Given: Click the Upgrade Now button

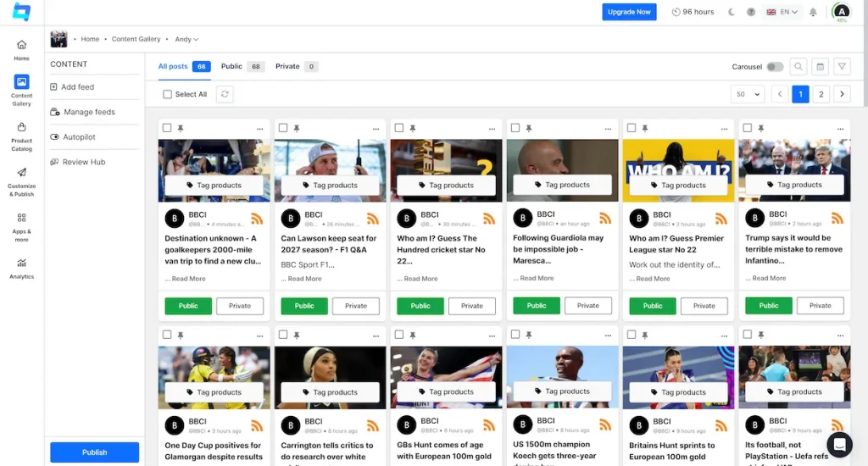Looking at the screenshot, I should (x=629, y=12).
